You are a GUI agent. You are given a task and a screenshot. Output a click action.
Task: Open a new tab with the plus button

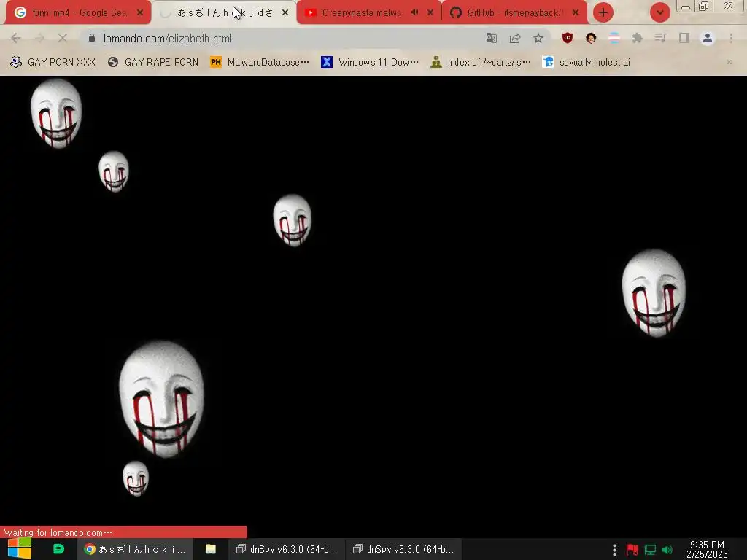603,13
